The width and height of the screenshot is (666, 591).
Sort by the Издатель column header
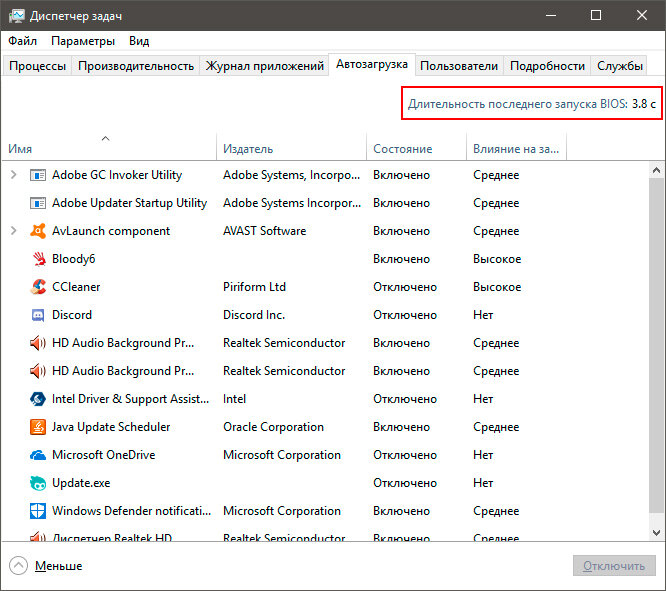[x=291, y=147]
